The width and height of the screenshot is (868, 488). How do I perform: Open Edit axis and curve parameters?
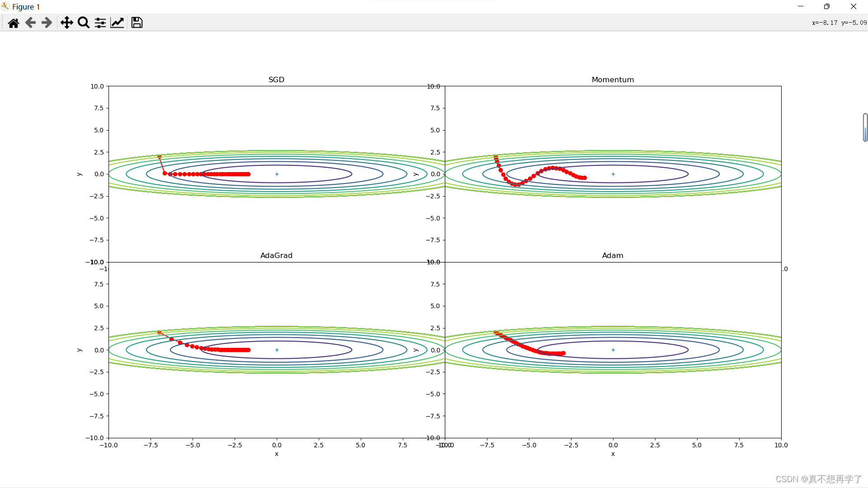(x=117, y=23)
